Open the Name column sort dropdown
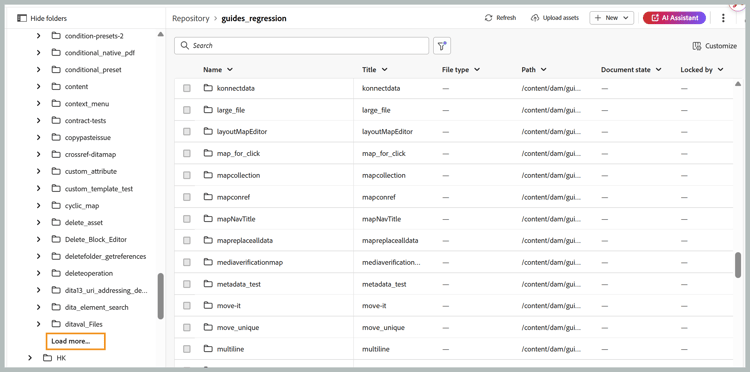This screenshot has width=750, height=372. [230, 70]
